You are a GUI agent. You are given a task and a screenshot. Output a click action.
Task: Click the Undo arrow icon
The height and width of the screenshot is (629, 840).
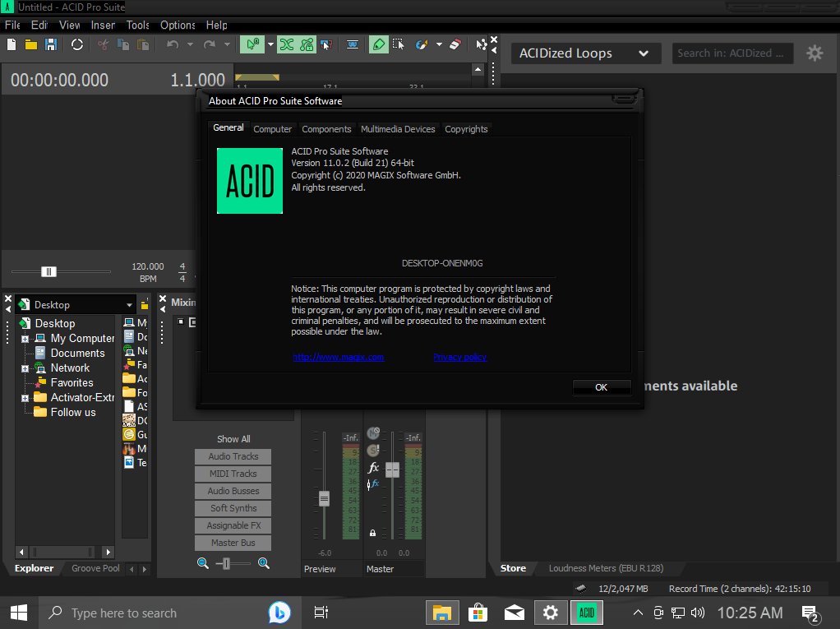173,44
